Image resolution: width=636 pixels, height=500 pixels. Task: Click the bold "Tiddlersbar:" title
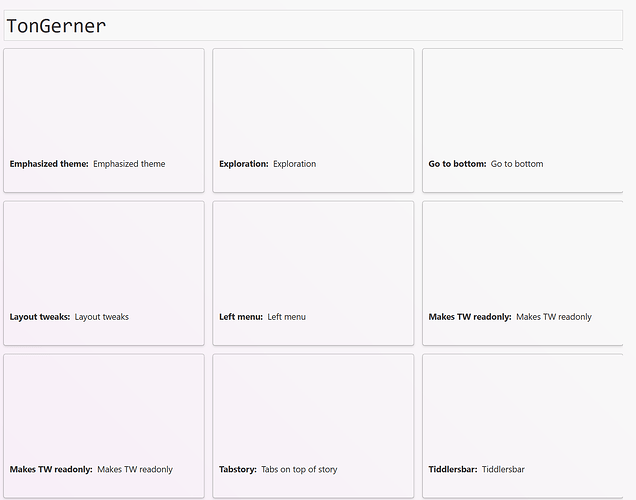click(453, 469)
